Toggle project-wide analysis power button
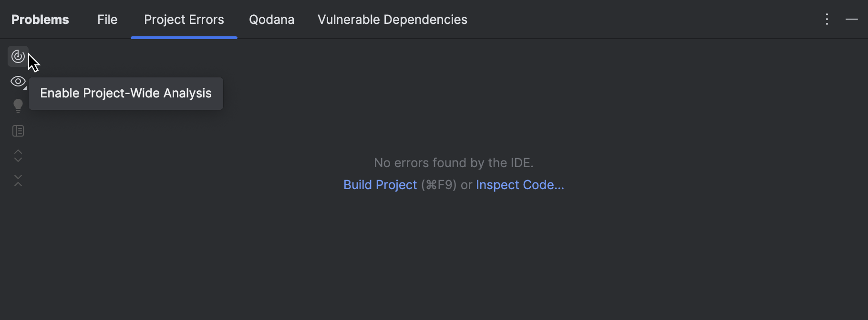This screenshot has width=868, height=320. tap(18, 56)
